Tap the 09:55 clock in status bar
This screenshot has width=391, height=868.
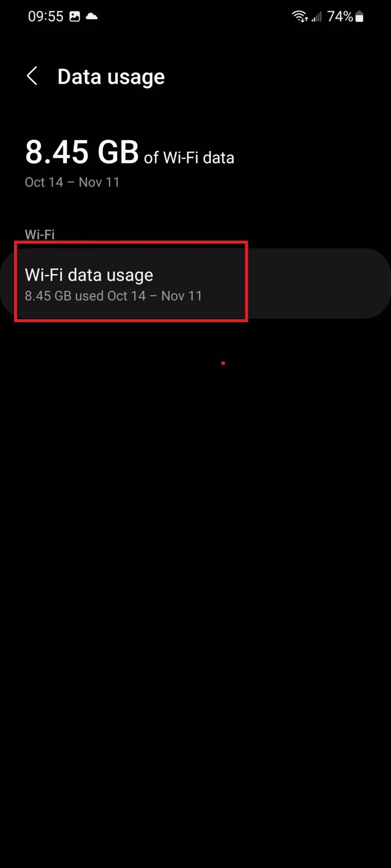click(46, 17)
